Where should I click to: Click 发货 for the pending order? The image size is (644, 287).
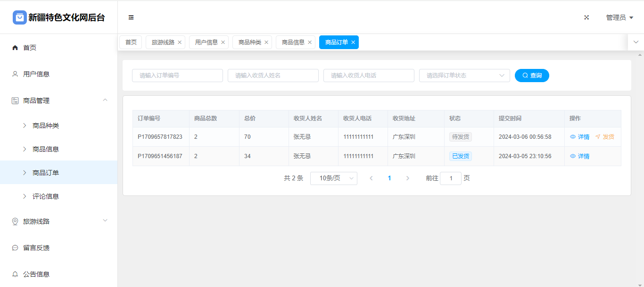point(604,137)
